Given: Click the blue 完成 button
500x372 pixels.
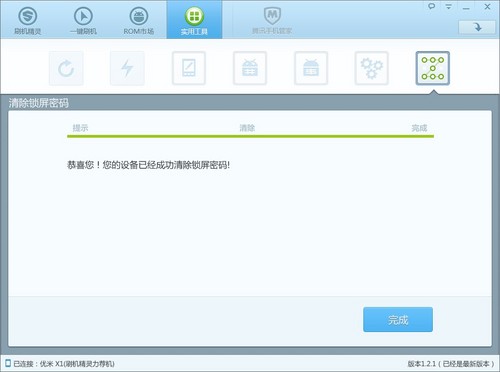Looking at the screenshot, I should point(398,320).
